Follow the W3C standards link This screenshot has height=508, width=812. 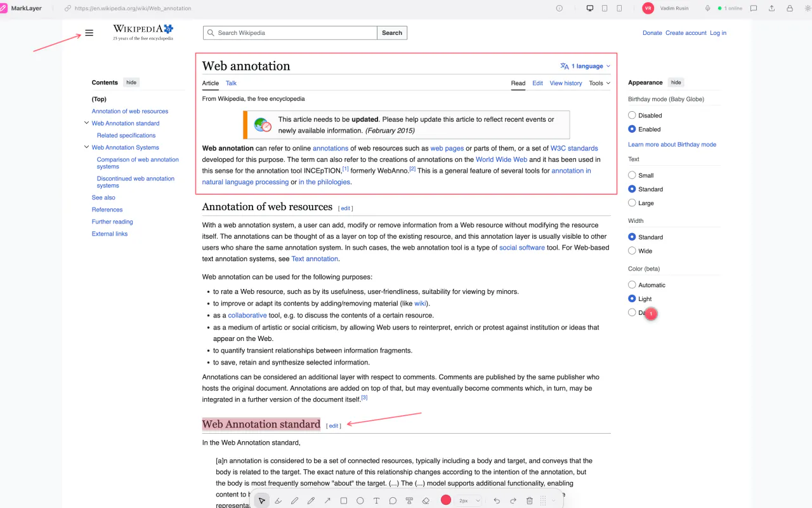coord(574,149)
